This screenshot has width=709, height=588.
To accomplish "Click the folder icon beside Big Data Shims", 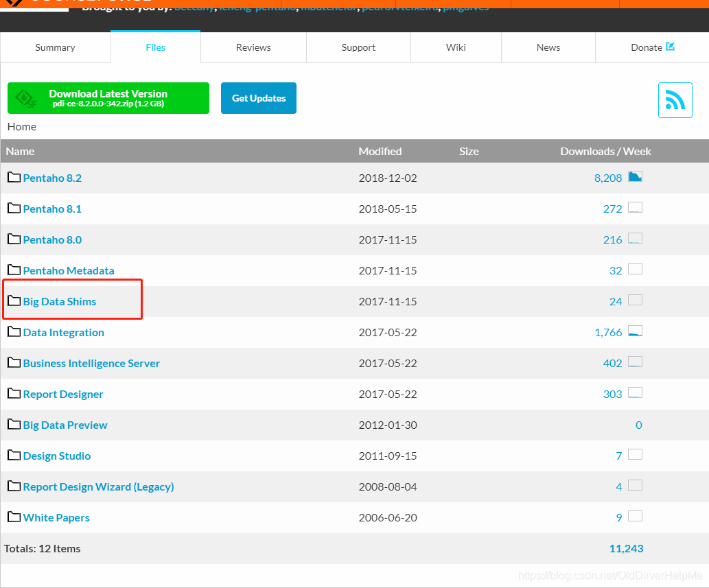I will pyautogui.click(x=14, y=300).
